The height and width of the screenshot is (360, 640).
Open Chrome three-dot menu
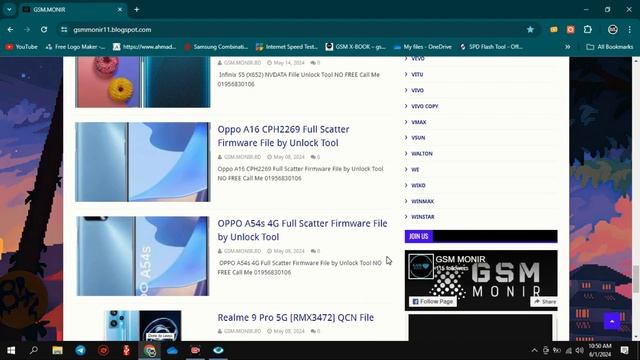[x=630, y=29]
